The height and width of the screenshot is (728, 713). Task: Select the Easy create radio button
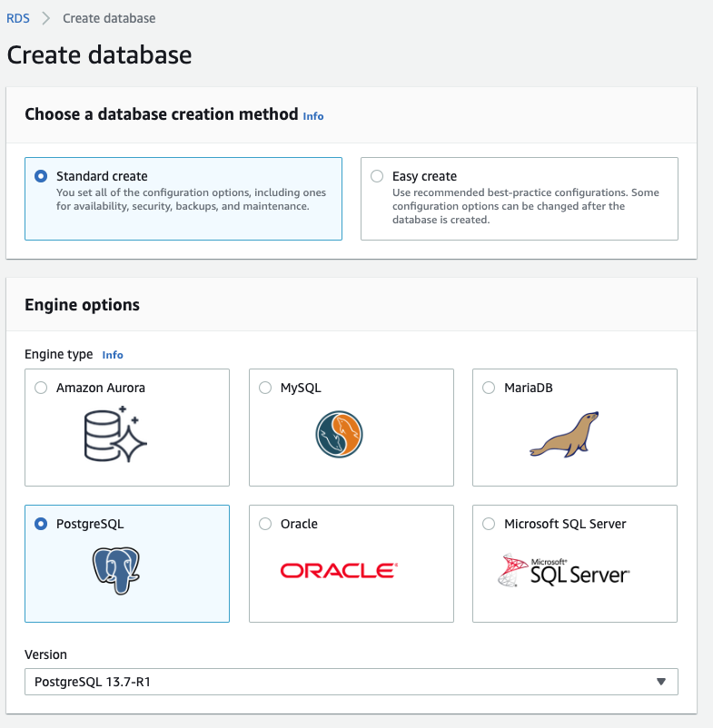[x=377, y=176]
